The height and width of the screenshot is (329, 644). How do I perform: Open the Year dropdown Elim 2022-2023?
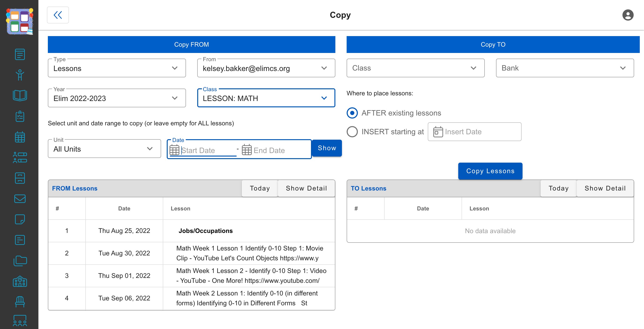pos(117,98)
